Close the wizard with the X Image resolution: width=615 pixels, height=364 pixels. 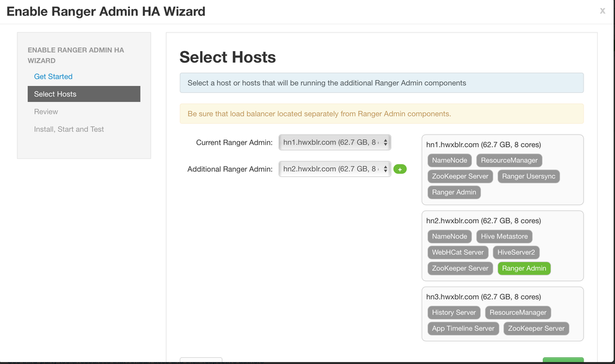(603, 10)
